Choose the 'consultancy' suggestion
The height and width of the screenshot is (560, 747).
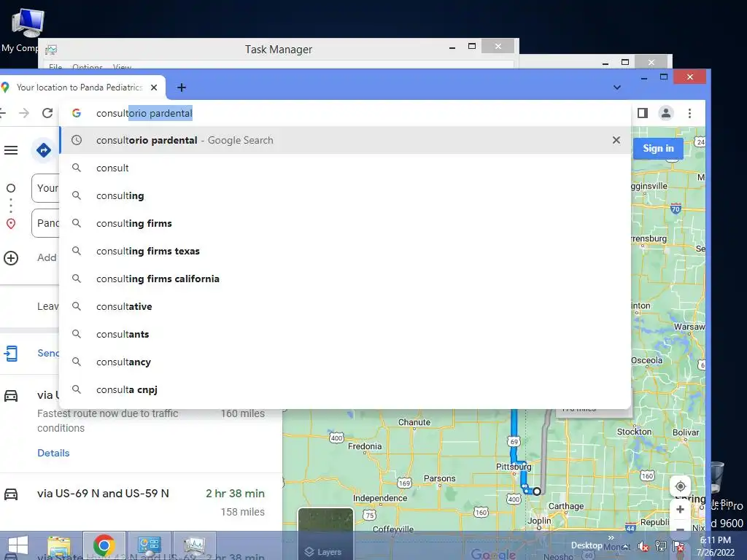[x=345, y=362]
